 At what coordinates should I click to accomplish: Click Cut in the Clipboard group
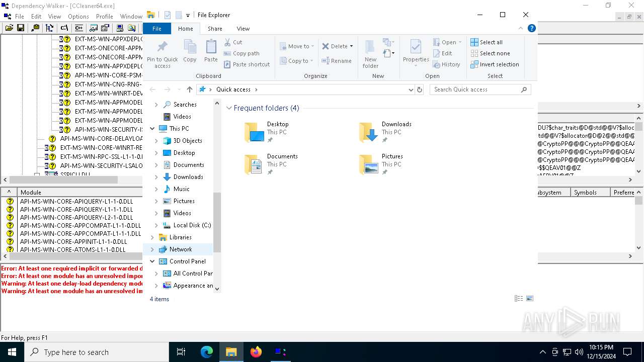coord(233,42)
